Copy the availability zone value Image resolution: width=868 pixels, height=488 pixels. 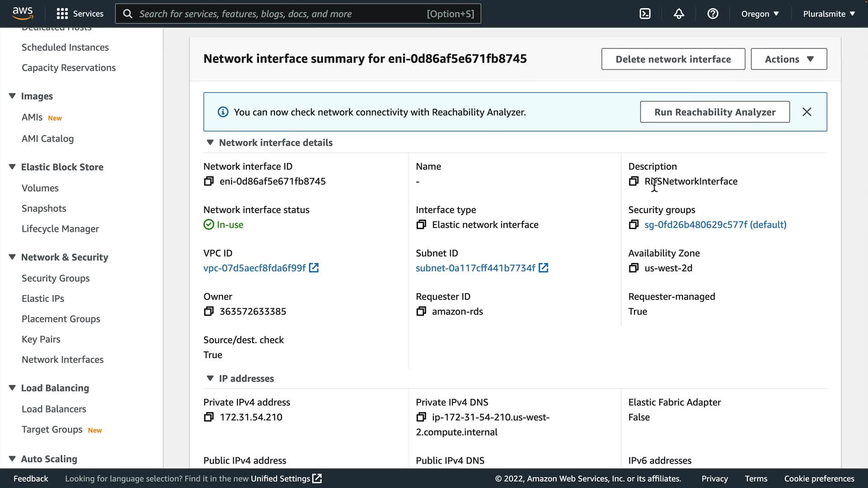(x=633, y=268)
